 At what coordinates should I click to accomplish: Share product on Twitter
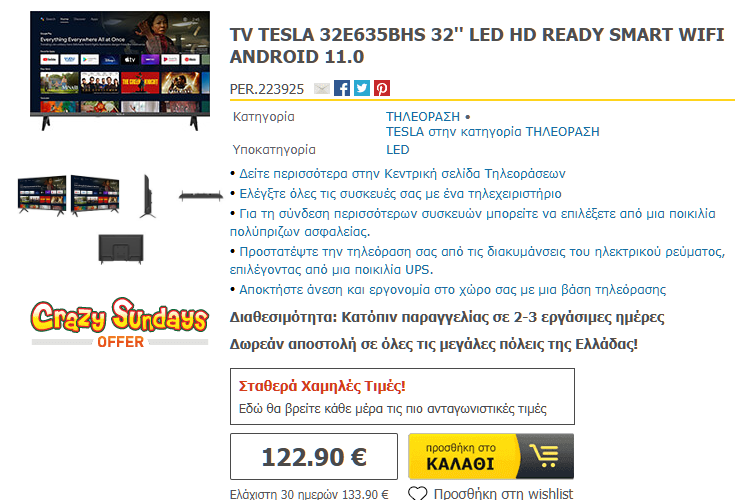tap(362, 88)
